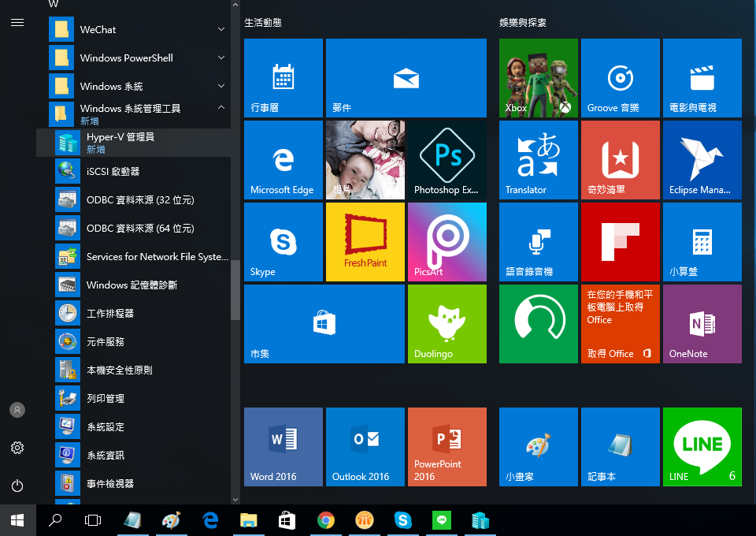The width and height of the screenshot is (756, 536).
Task: Click the app list scrollbar thumb
Action: tap(235, 290)
